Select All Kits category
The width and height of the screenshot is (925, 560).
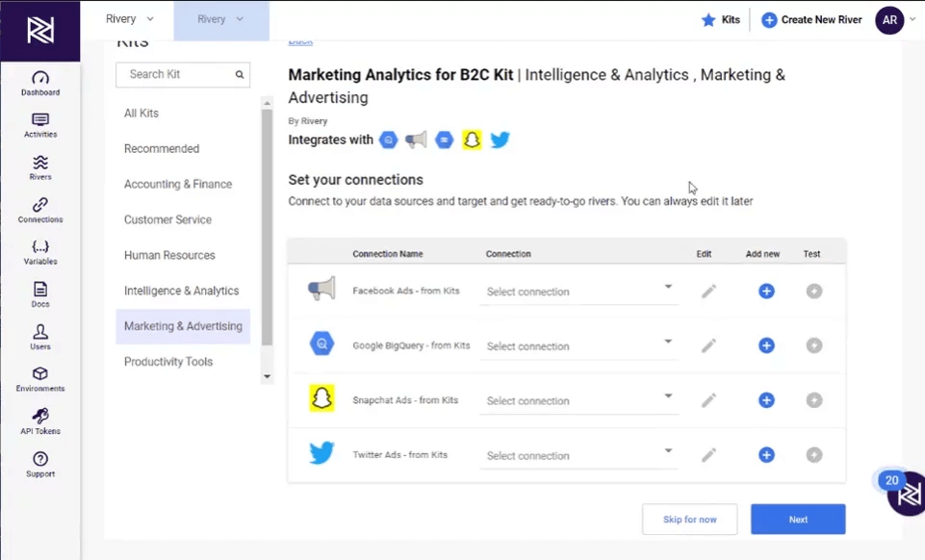(183, 114)
